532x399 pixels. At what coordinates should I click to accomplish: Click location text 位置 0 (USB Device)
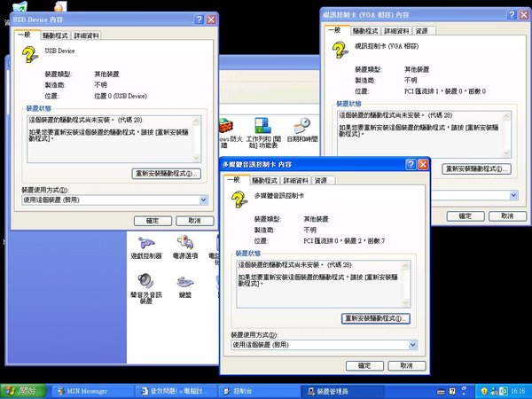point(121,96)
